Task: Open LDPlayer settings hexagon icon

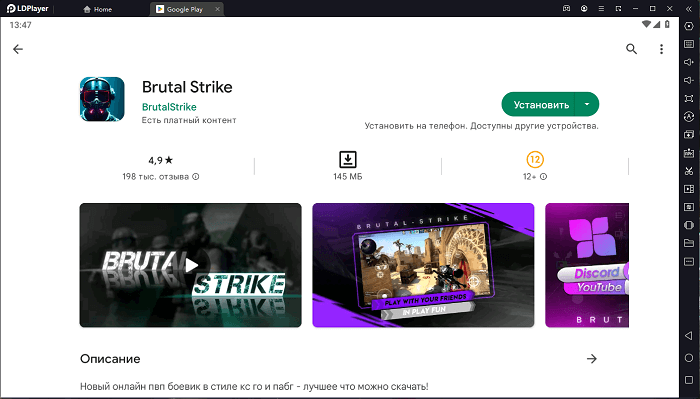Action: click(x=689, y=26)
